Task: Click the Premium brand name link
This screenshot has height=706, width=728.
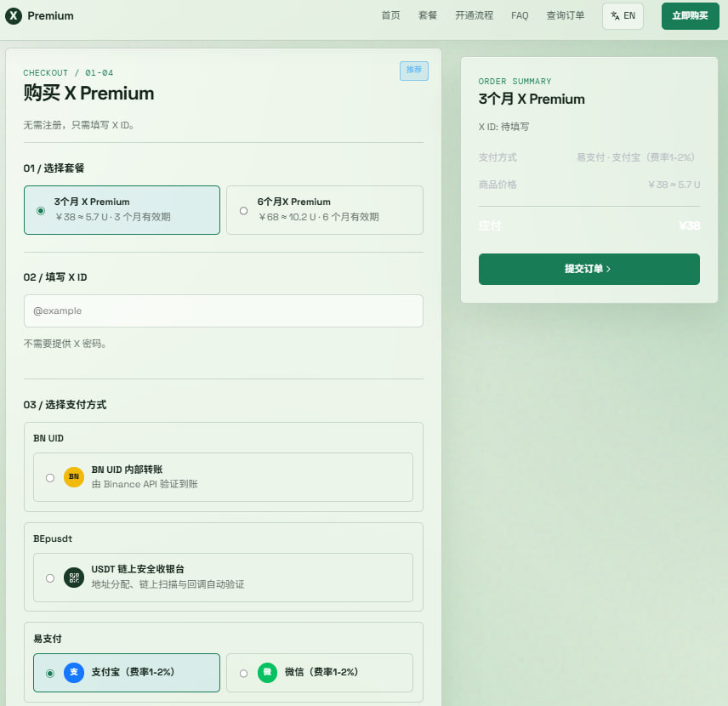Action: pyautogui.click(x=50, y=16)
